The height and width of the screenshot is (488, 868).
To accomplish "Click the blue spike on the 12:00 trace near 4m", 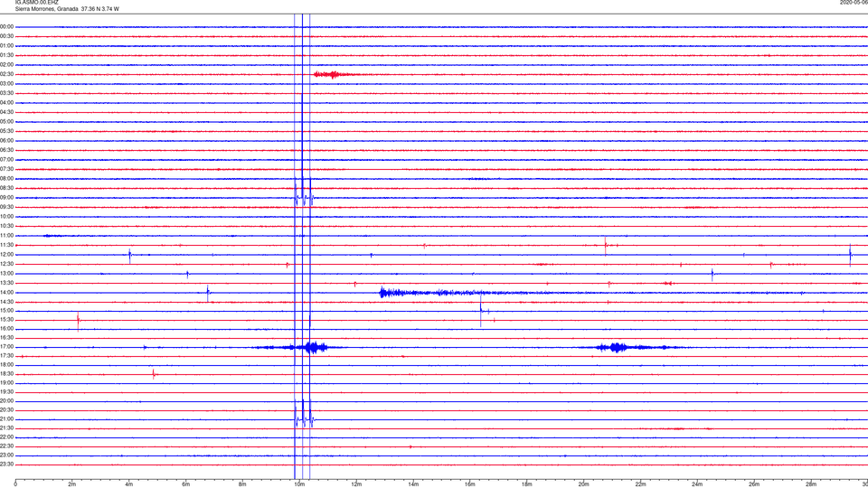I will [x=129, y=256].
